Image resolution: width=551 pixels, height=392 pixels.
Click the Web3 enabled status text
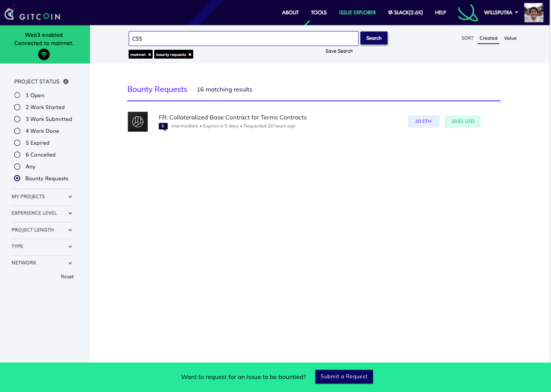tap(44, 35)
